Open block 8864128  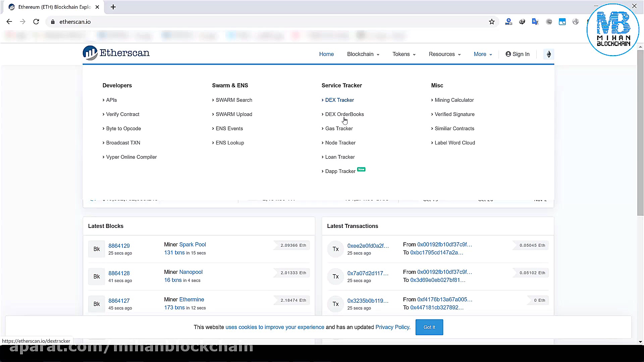click(x=119, y=273)
